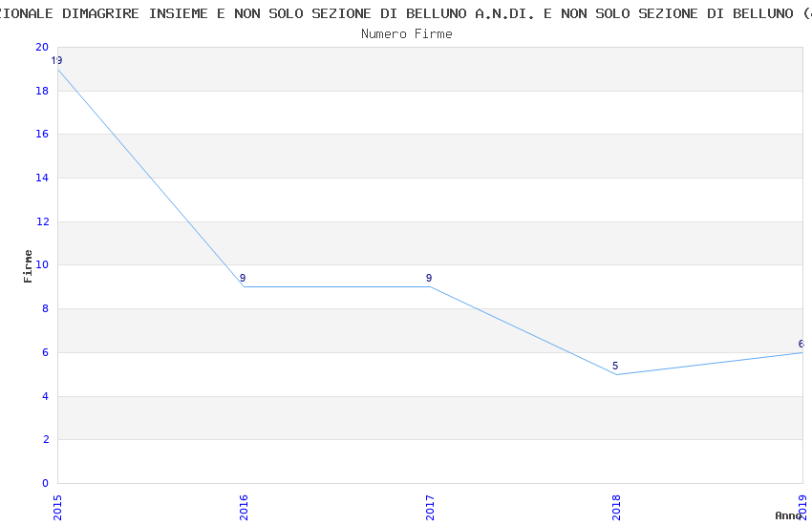This screenshot has height=525, width=812.
Task: Click the 19 data label for 2015
Action: [x=56, y=61]
